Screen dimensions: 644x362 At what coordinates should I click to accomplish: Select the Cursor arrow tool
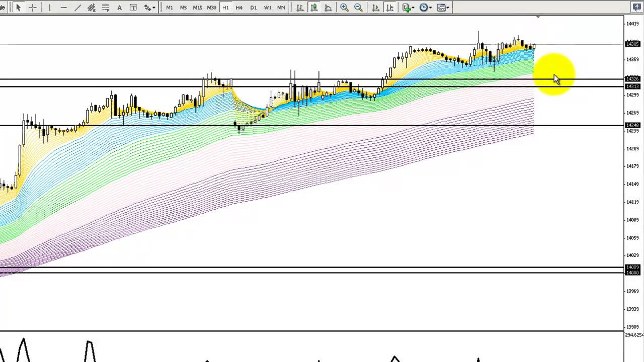pyautogui.click(x=18, y=8)
